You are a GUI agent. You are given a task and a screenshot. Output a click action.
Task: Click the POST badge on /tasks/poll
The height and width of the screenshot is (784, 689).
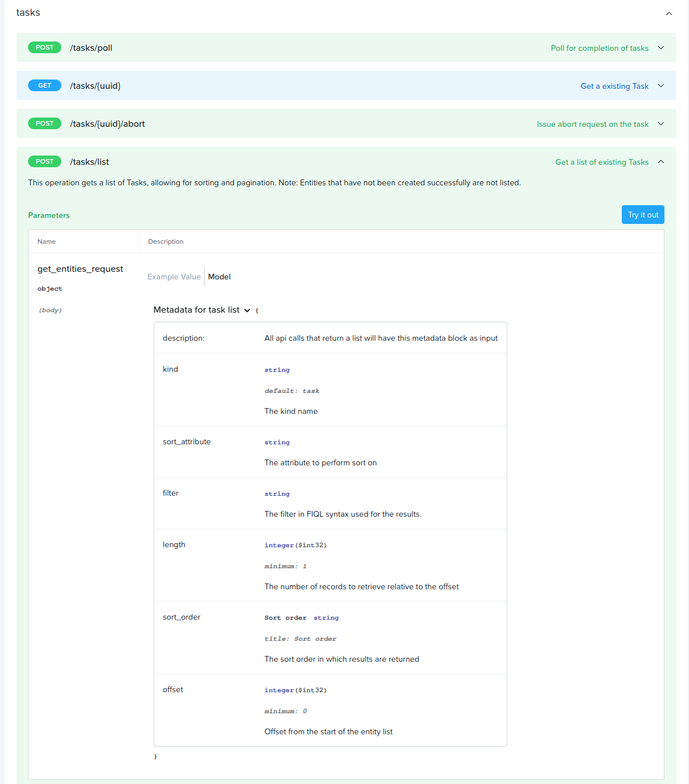[x=44, y=47]
